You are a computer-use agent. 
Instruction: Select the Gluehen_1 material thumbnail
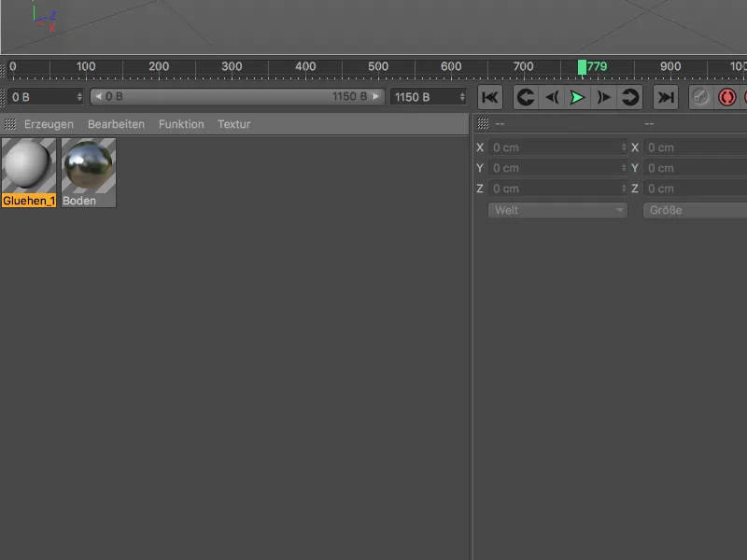[x=29, y=166]
